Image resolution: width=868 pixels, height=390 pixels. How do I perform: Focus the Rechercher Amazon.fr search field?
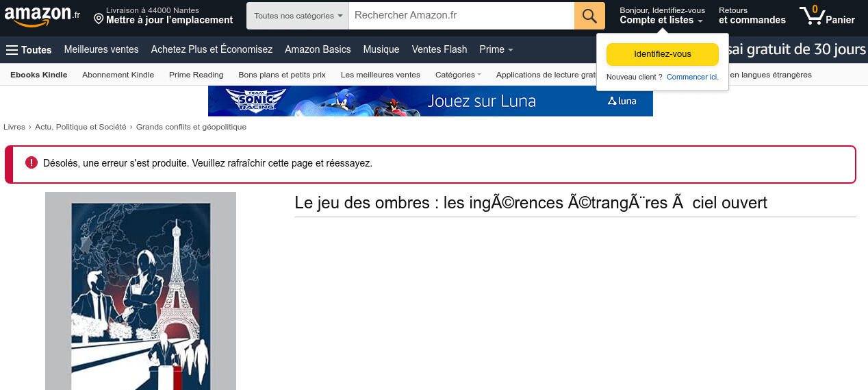(x=461, y=16)
